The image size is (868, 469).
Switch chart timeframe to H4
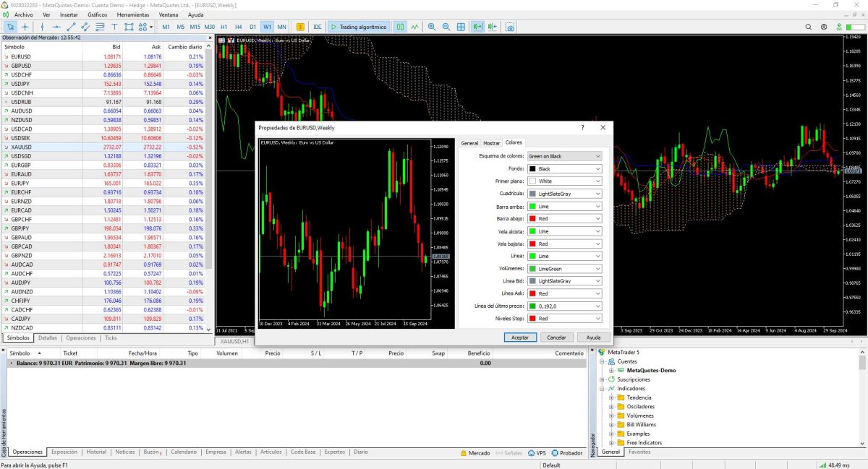click(238, 27)
